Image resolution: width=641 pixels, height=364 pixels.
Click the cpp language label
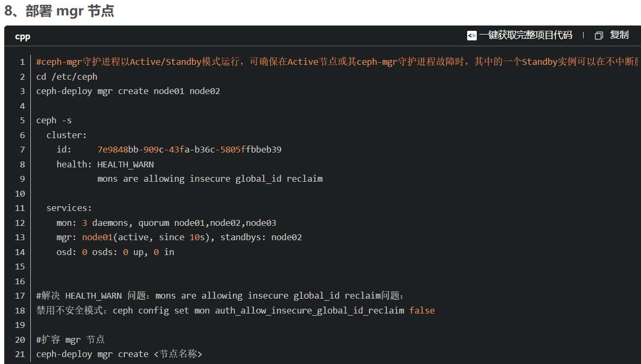coord(22,36)
